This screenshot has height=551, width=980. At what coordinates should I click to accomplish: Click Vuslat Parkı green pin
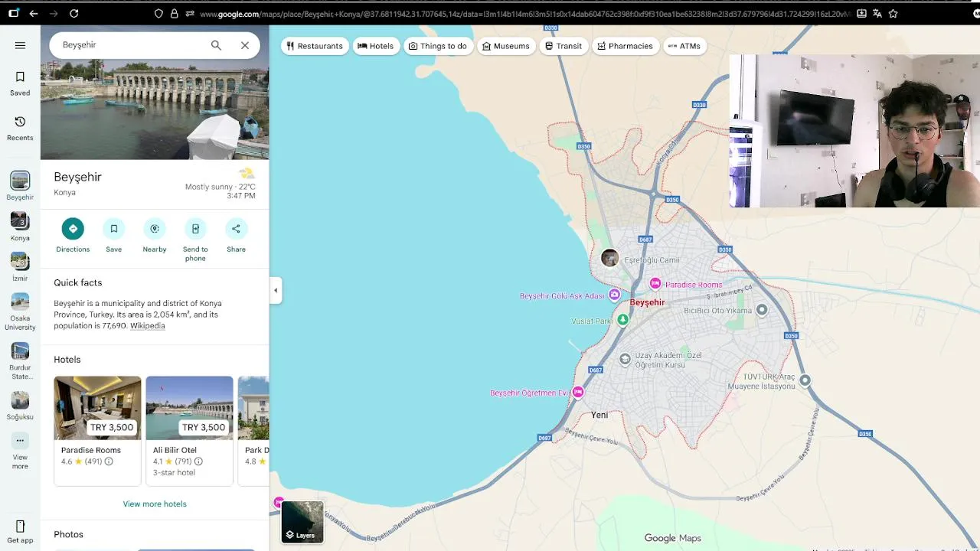(x=622, y=319)
